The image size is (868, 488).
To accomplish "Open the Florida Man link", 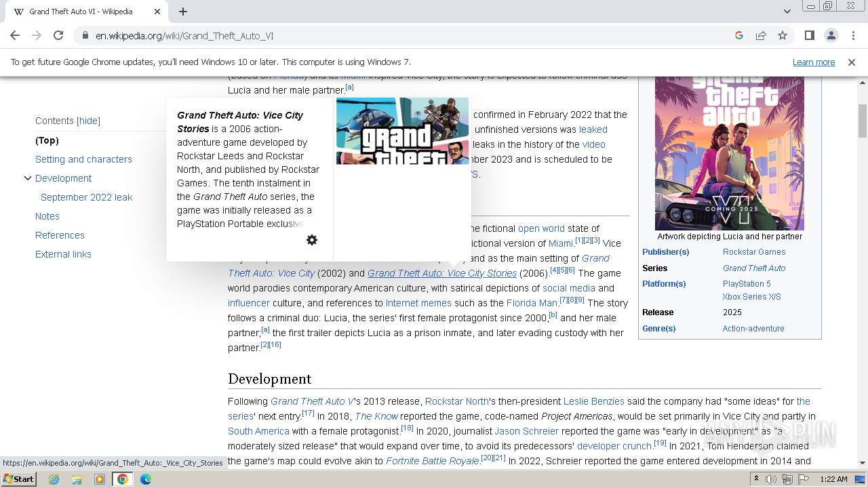I will (532, 303).
